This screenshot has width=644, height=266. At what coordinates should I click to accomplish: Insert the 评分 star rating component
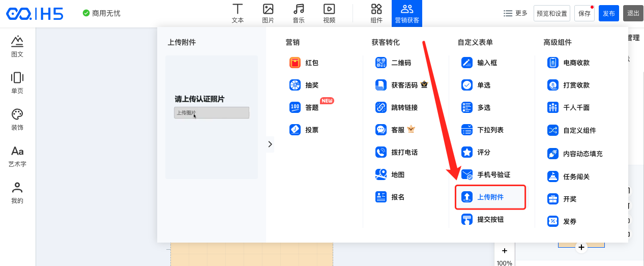(476, 152)
